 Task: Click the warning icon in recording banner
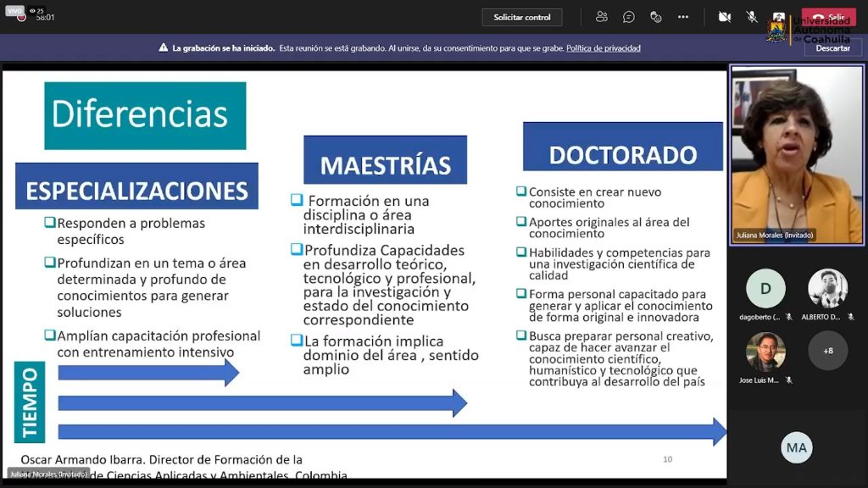pos(164,48)
